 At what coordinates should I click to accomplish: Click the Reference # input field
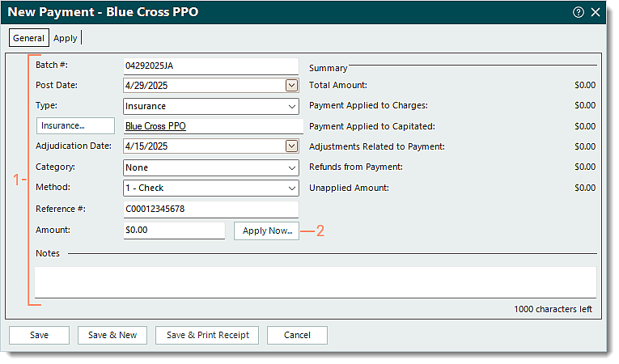point(211,210)
